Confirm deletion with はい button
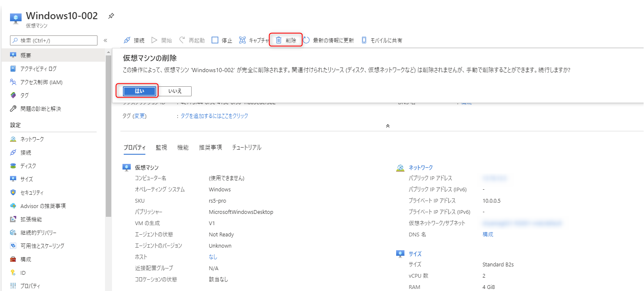Screen dimensions: 644x291 pyautogui.click(x=140, y=91)
